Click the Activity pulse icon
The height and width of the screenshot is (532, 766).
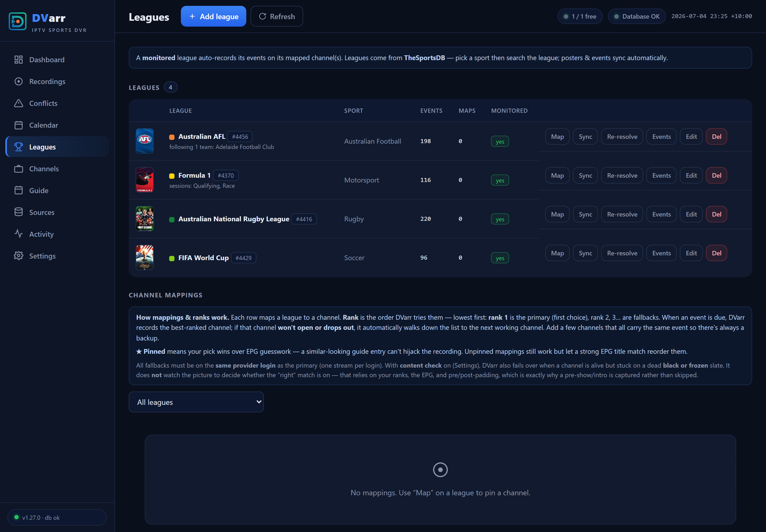[19, 234]
